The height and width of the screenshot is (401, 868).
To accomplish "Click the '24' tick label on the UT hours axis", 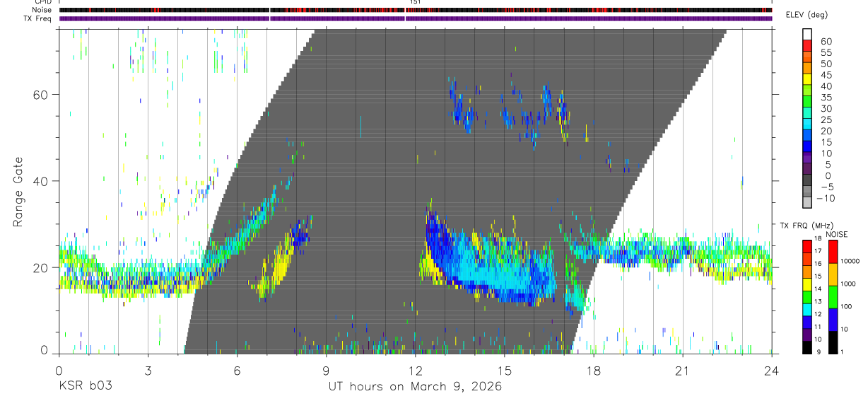I will [772, 370].
